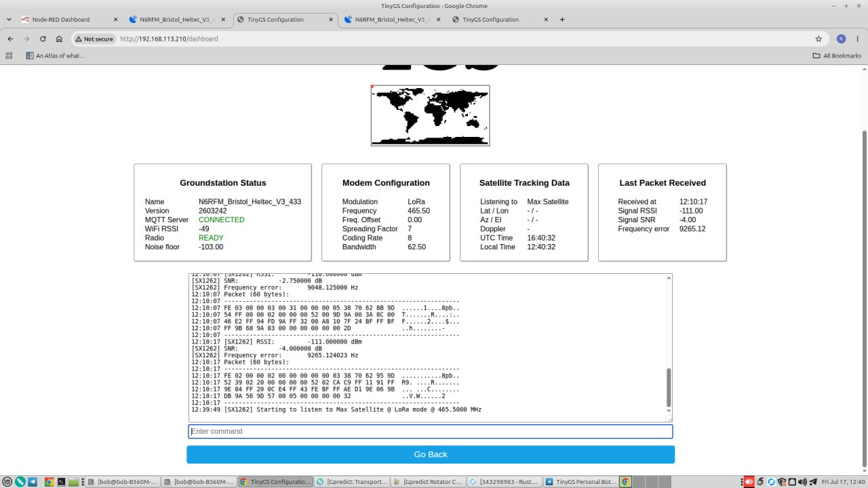Open the An Atlas of what bookmark
Image resolution: width=868 pixels, height=488 pixels.
coord(56,56)
